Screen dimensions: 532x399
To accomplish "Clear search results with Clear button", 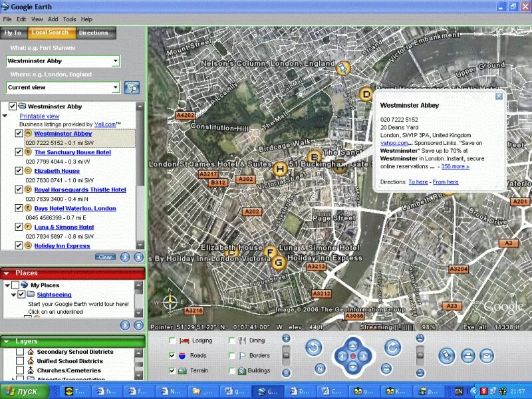I will point(105,257).
